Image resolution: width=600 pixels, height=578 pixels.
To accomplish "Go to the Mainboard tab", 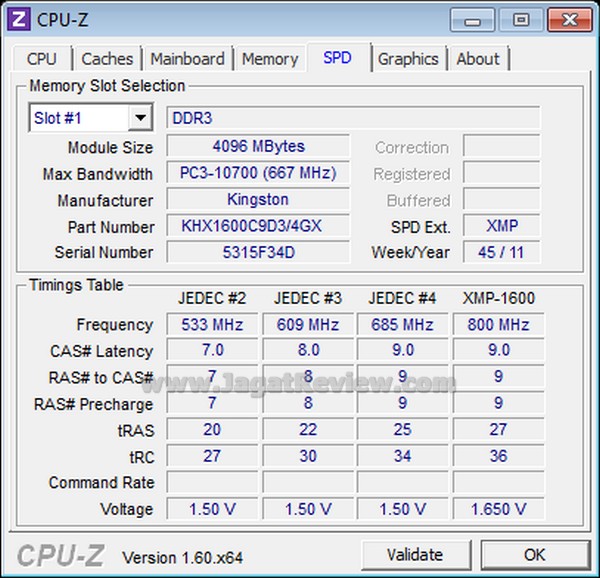I will [x=188, y=59].
